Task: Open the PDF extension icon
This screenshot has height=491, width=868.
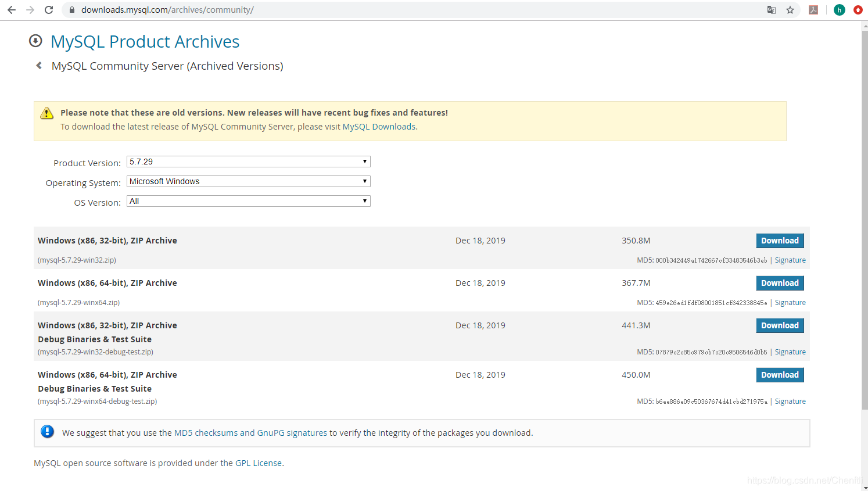Action: pyautogui.click(x=813, y=10)
